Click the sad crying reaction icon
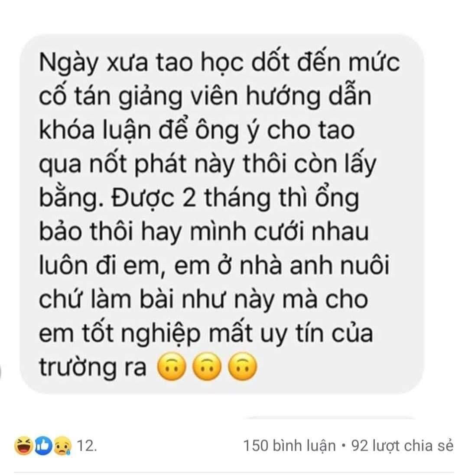468x476 pixels. point(62,446)
